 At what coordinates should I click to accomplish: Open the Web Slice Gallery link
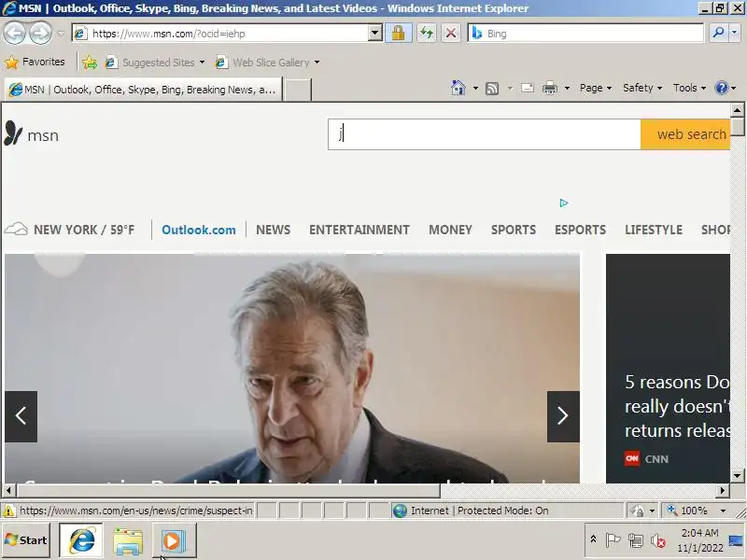267,63
